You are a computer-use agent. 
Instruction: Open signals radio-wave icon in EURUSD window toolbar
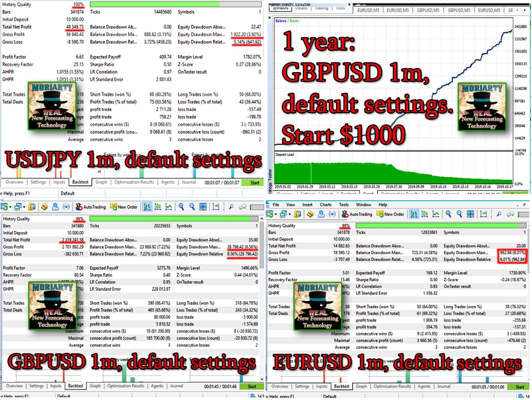coord(332,214)
